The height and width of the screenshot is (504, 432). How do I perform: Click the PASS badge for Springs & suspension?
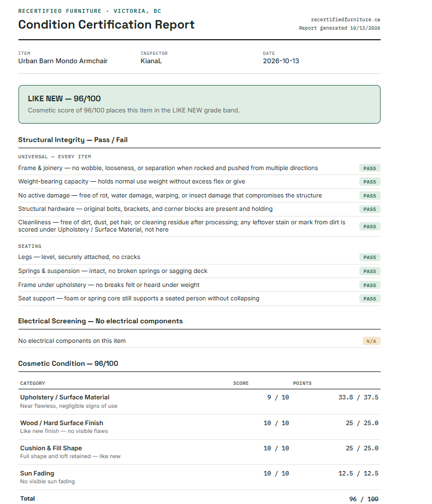click(370, 271)
